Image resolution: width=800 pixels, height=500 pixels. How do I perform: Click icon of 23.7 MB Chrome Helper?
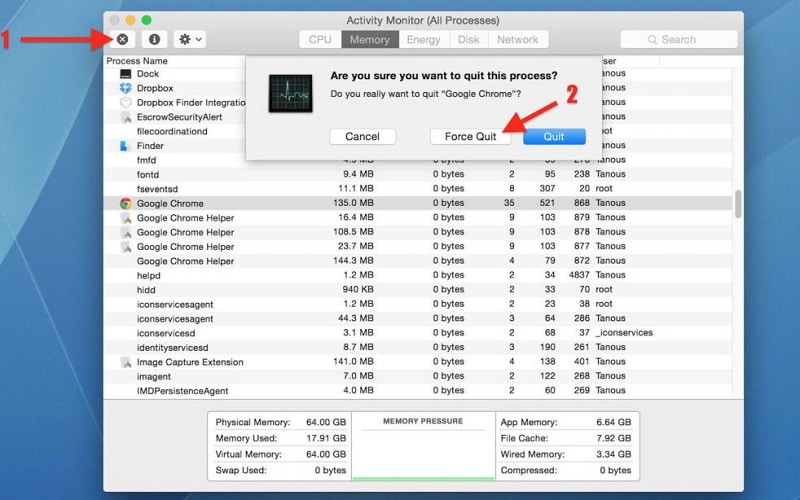126,246
